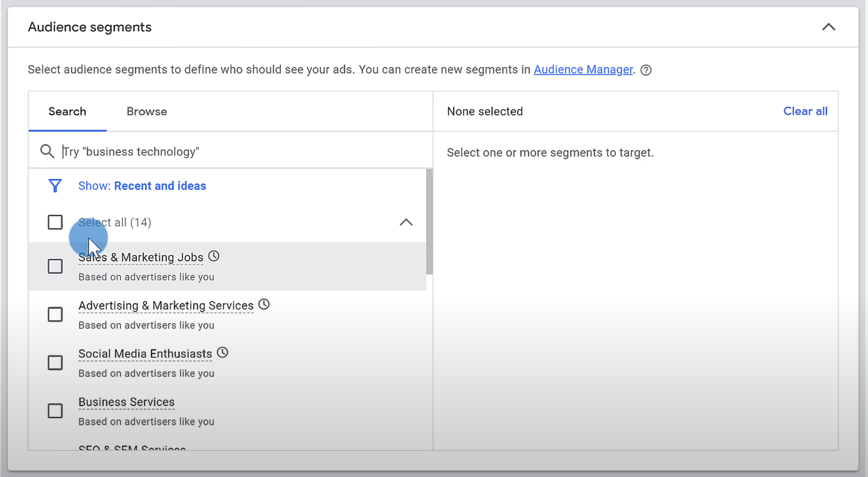Click the search magnifier icon
868x477 pixels.
[x=47, y=150]
